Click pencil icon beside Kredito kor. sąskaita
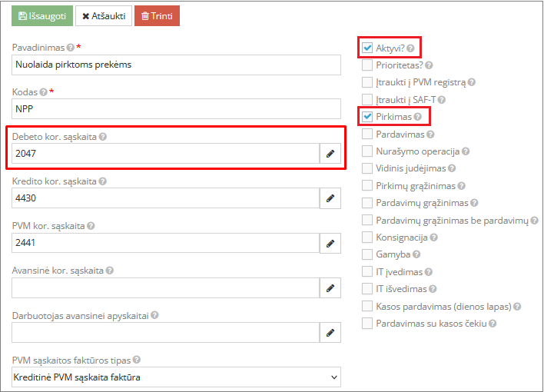 (330, 198)
